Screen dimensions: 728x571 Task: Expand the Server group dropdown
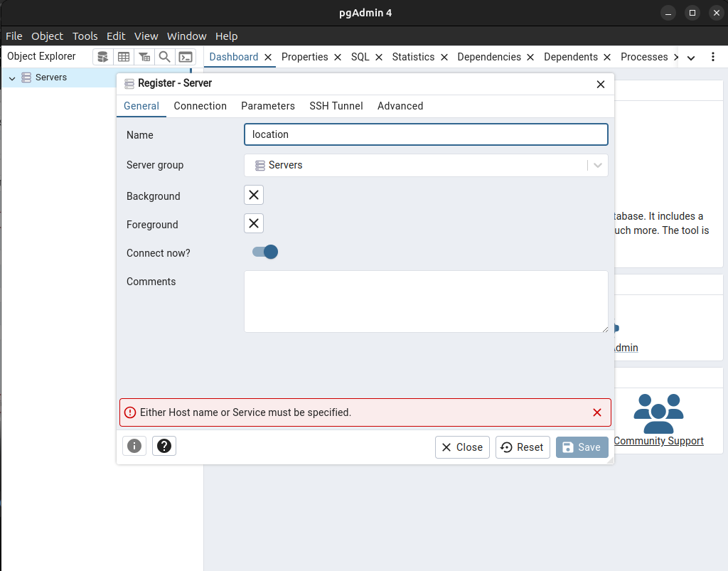[598, 165]
